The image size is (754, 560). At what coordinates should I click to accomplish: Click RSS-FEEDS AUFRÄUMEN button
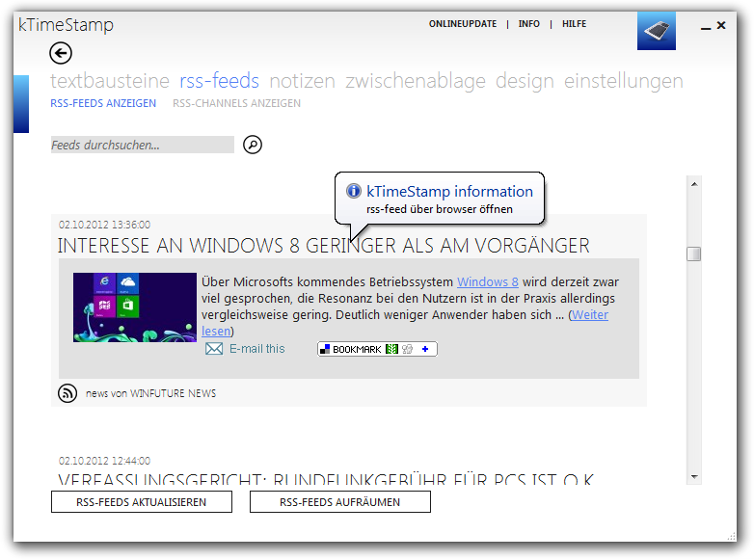[x=340, y=502]
